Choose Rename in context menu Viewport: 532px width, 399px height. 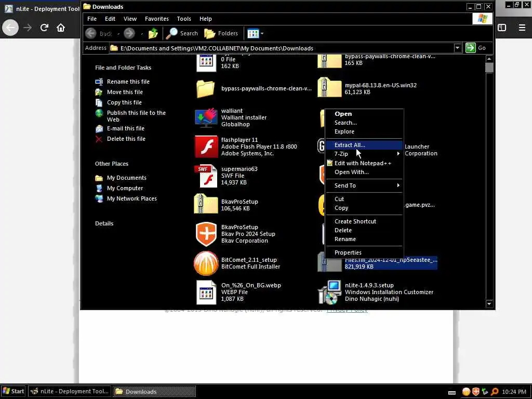pos(364,239)
